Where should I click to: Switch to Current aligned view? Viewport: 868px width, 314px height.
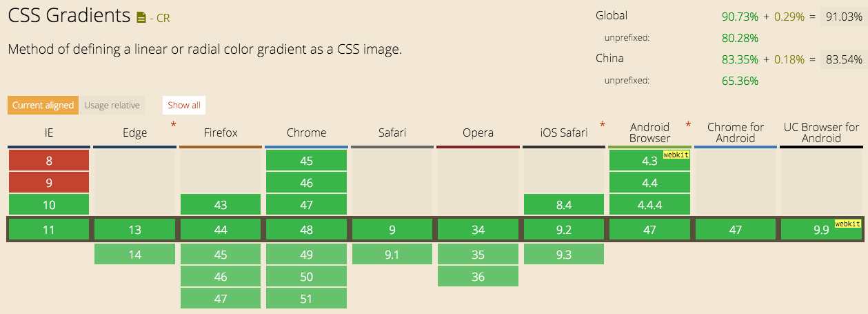tap(43, 105)
